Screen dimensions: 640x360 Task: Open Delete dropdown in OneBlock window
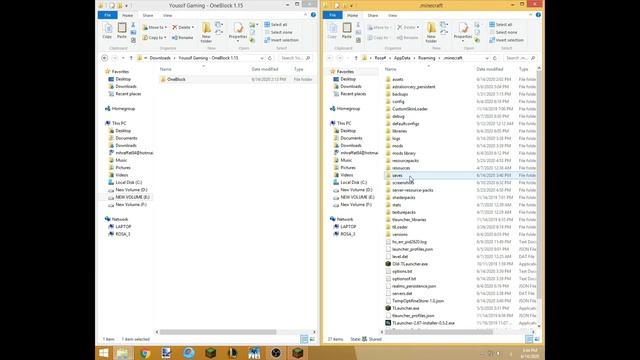tap(183, 27)
